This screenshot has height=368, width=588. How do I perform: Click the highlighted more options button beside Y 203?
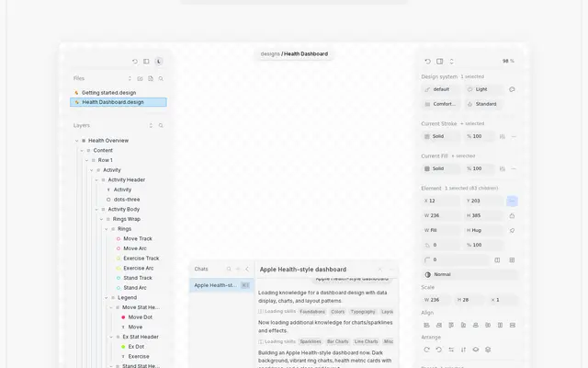pos(512,201)
